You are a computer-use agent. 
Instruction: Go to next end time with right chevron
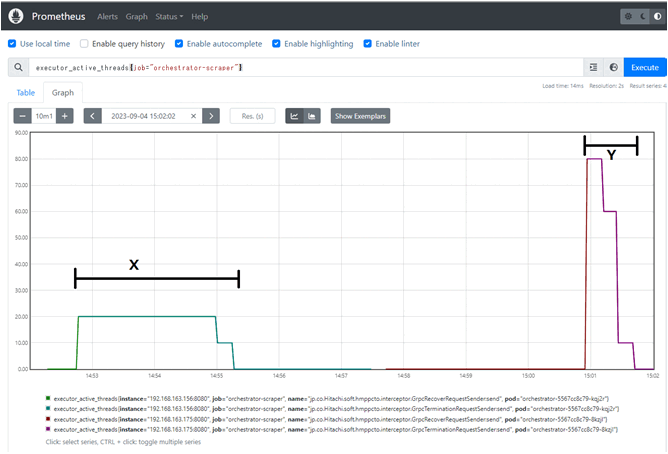(x=211, y=116)
